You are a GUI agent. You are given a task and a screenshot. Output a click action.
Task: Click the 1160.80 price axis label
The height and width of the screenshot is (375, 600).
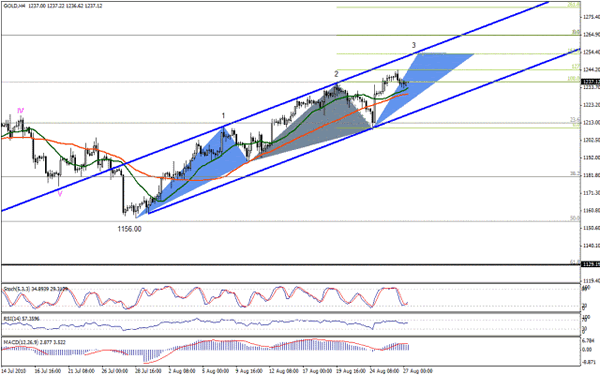[592, 210]
